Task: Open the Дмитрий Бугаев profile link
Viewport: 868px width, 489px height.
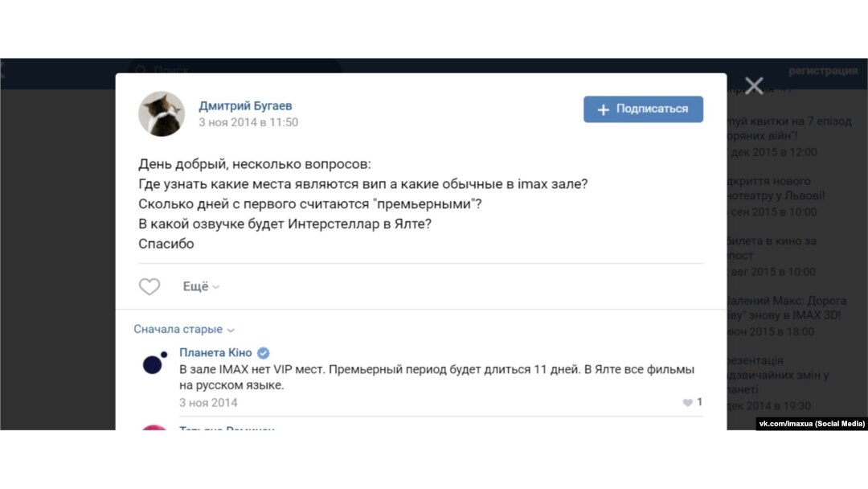Action: coord(245,106)
